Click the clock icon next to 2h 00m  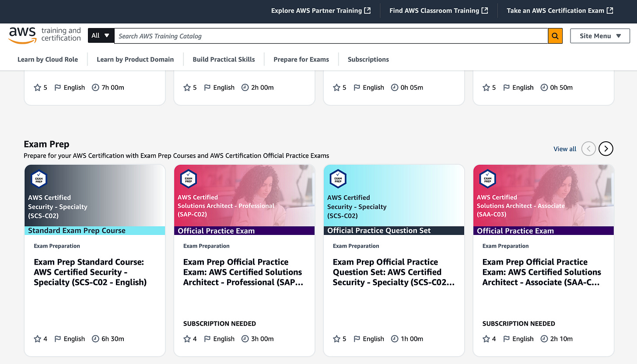245,87
